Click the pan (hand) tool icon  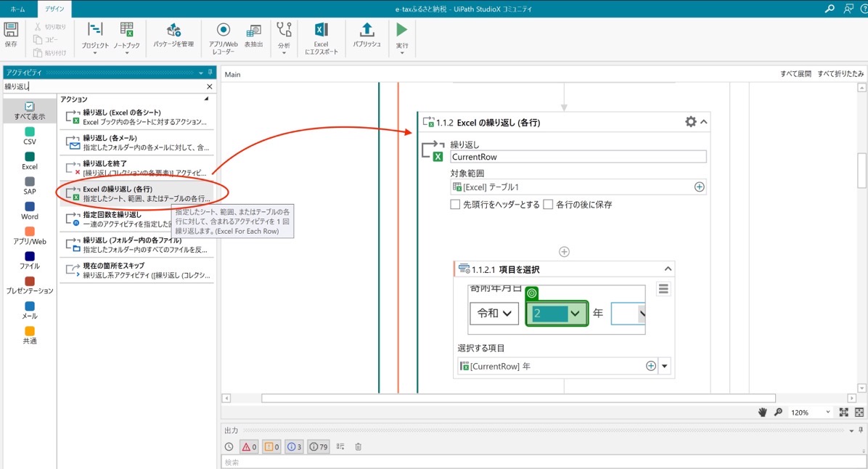763,412
